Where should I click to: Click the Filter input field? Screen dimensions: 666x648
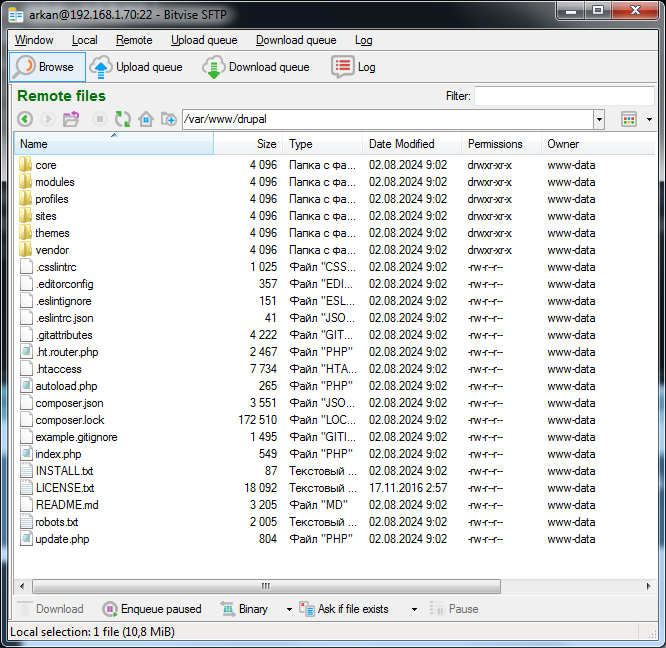click(563, 96)
